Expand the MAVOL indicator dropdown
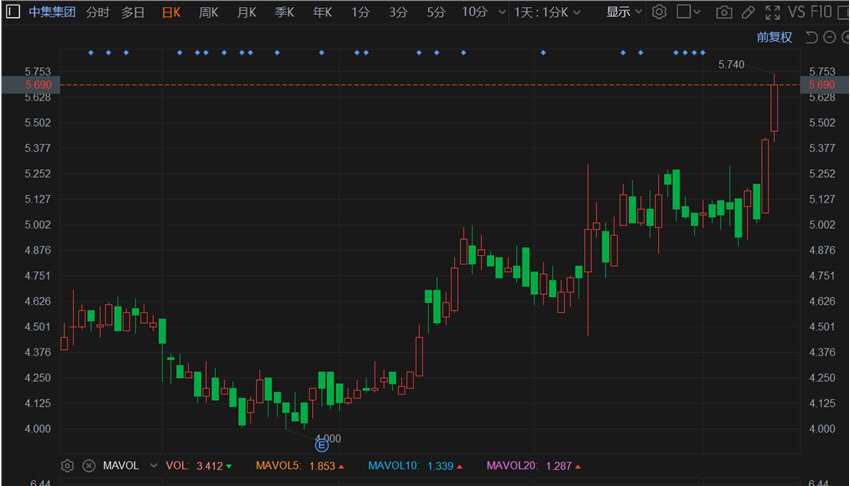 coord(153,466)
